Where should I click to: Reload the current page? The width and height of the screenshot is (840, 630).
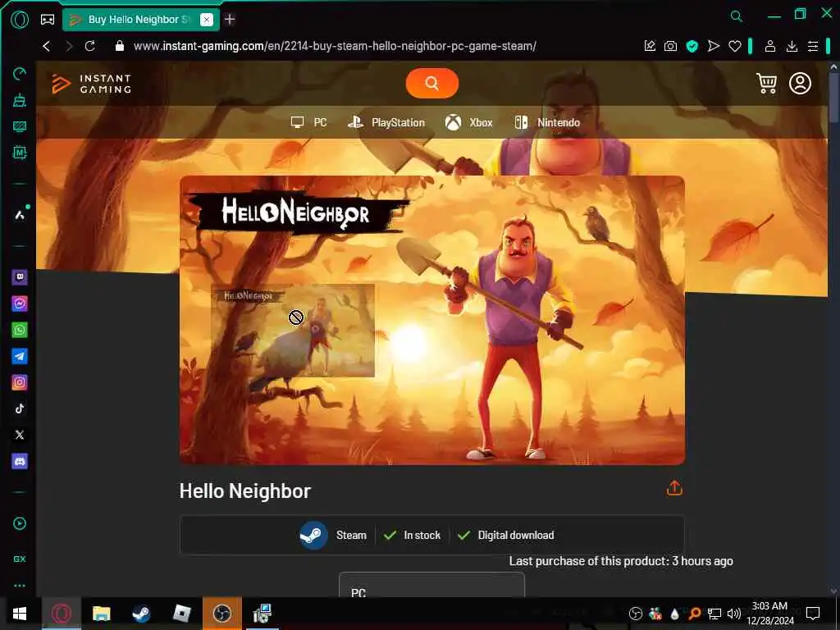[90, 46]
